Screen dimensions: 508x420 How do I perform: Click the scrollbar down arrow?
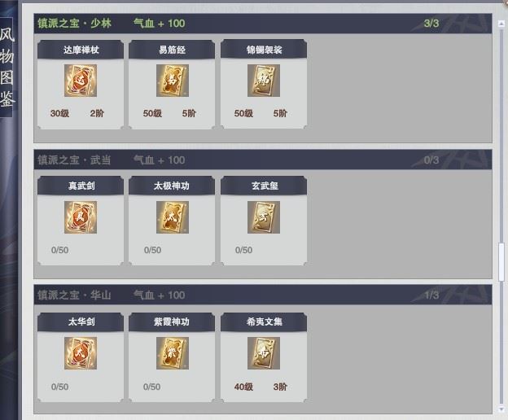(x=501, y=409)
